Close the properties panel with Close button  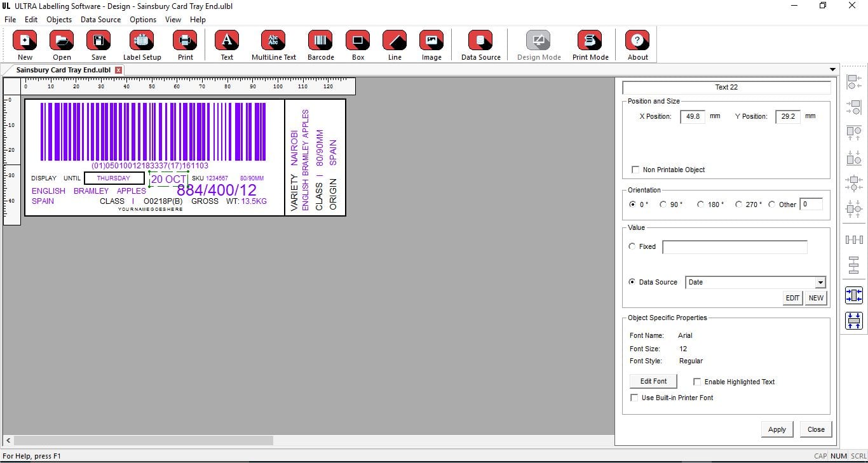pos(816,429)
